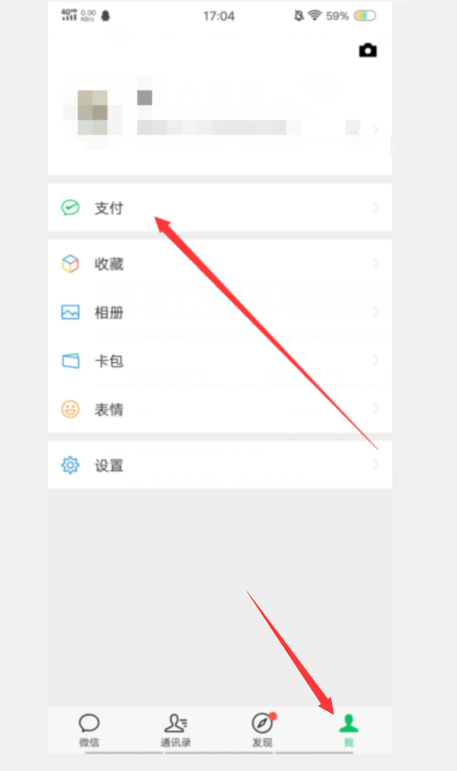
Task: Expand the chevron on the 设置 row
Action: point(375,465)
